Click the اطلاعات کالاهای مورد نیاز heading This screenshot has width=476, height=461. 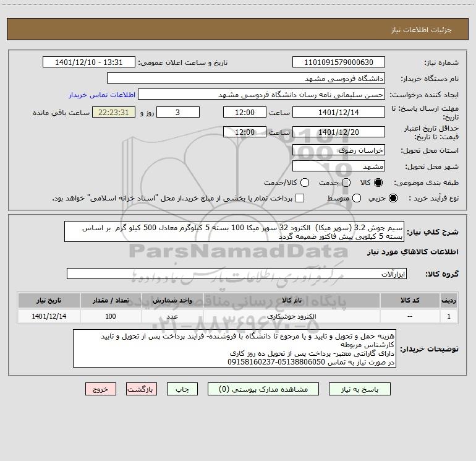413,252
